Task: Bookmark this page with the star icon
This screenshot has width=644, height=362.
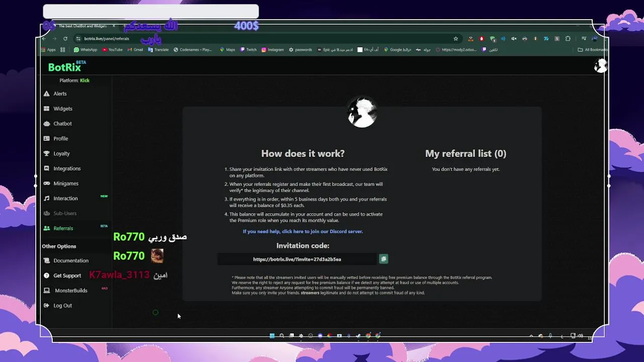Action: [456, 38]
